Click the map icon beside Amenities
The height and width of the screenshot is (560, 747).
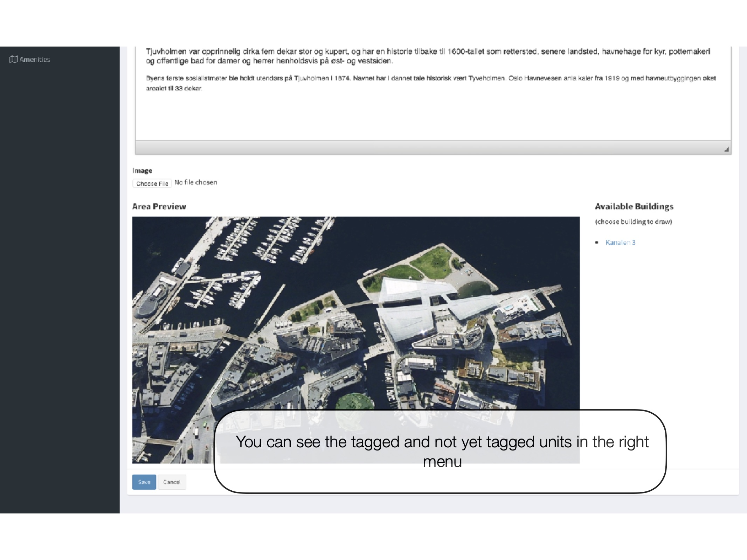[x=13, y=59]
